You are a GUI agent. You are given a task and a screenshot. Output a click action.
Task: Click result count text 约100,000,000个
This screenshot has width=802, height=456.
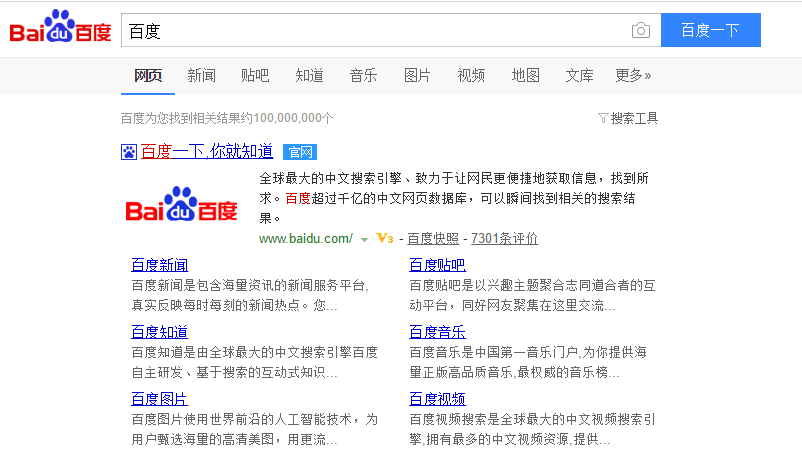286,118
